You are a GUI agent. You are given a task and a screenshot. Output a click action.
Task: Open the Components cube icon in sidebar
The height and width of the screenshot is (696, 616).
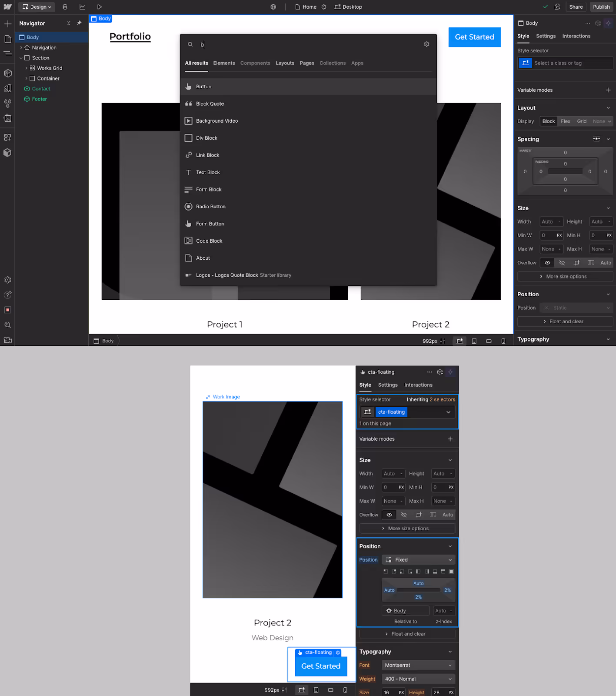tap(7, 73)
